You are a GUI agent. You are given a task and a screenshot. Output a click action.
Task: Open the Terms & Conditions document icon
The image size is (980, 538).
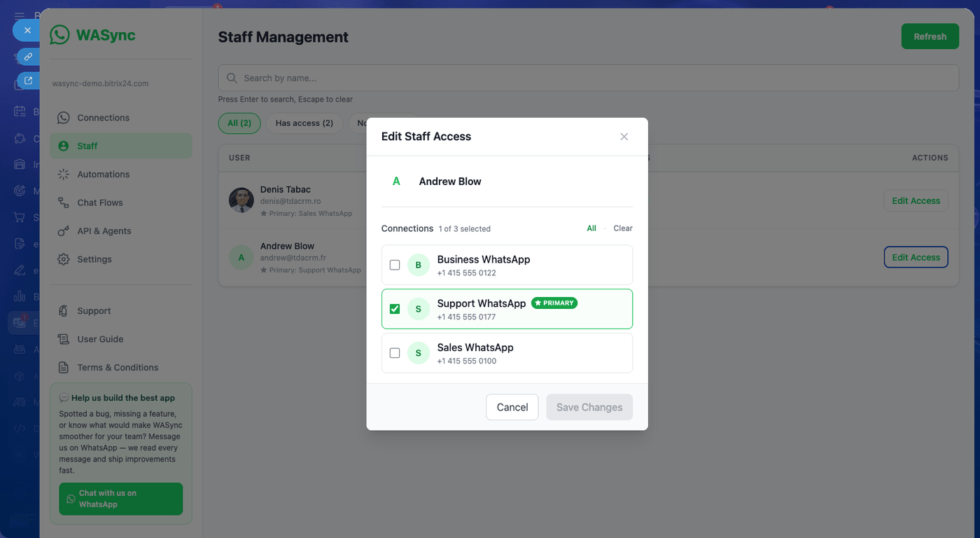point(64,368)
